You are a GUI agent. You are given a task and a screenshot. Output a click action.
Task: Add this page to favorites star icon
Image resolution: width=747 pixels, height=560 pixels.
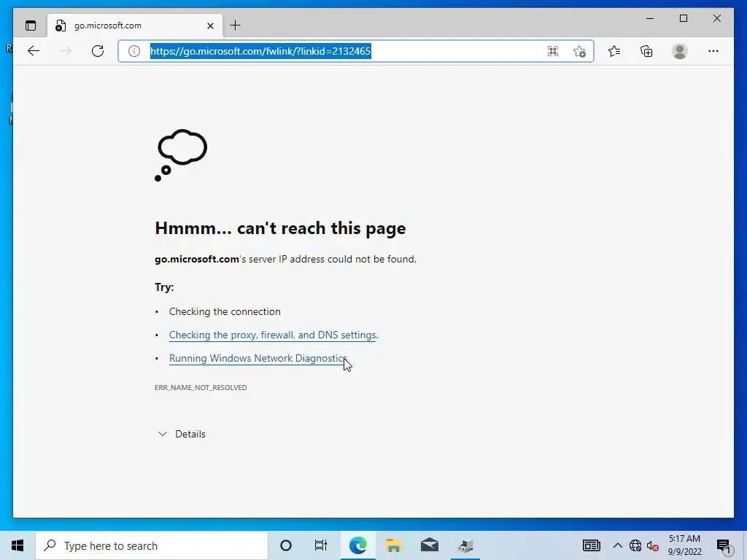pyautogui.click(x=579, y=51)
